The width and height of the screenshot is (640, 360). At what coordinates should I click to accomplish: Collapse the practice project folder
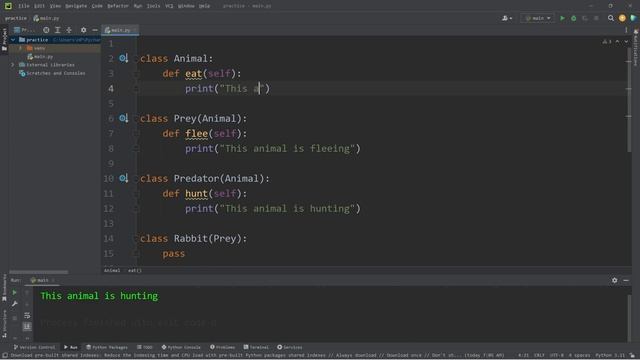(13, 40)
